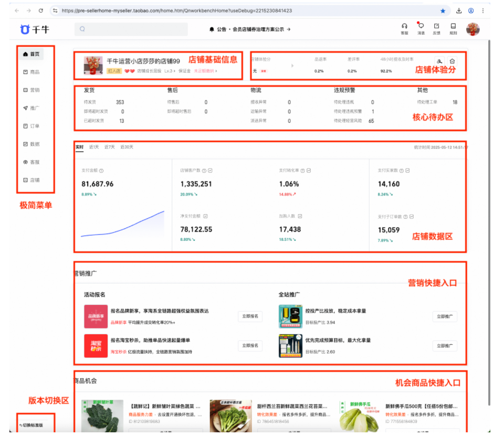Open the browser downloads icon
This screenshot has height=436, width=504.
459,10
